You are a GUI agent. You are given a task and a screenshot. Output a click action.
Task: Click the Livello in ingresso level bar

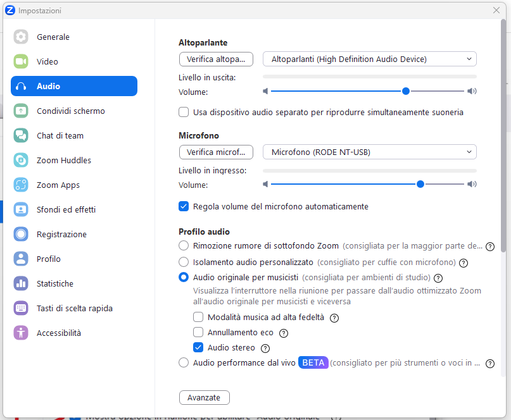tap(370, 171)
